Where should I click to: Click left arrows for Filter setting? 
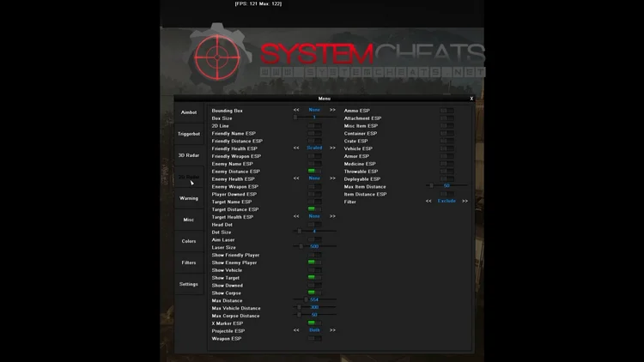[428, 201]
